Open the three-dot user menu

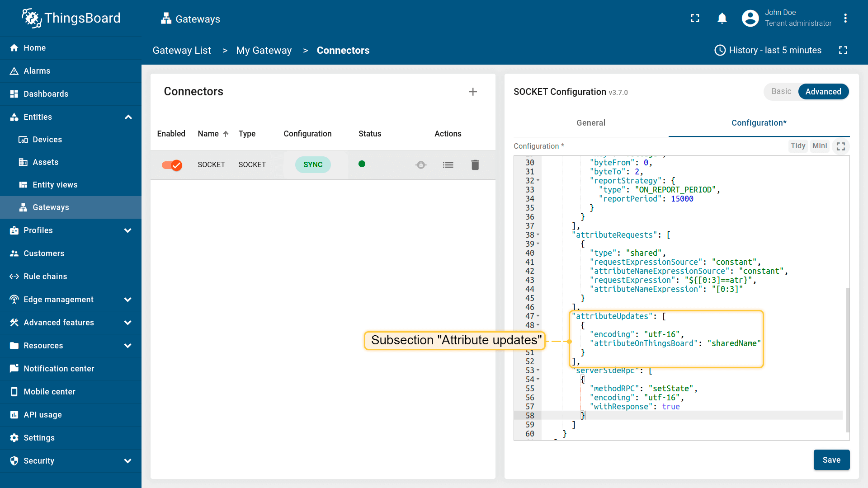[x=845, y=19]
